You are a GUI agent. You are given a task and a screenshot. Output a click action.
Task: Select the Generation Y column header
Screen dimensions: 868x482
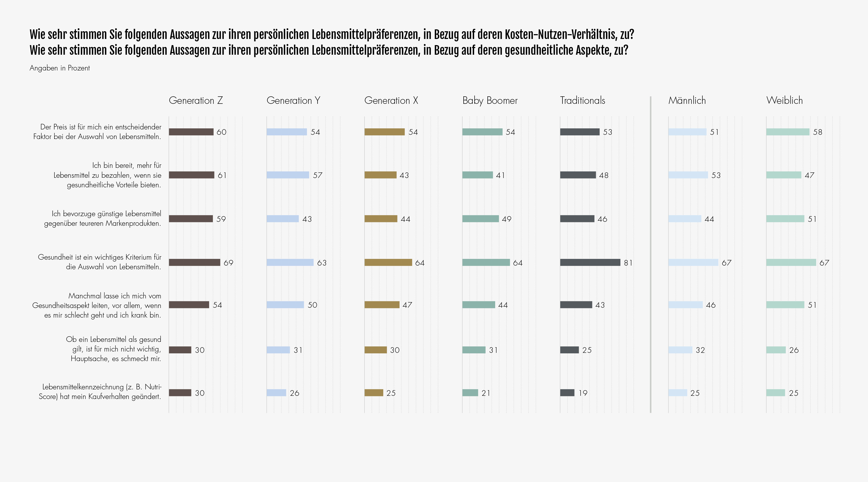(293, 100)
